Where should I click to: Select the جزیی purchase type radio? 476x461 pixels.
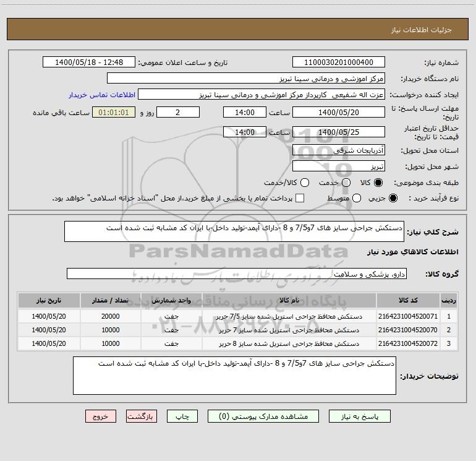pyautogui.click(x=393, y=198)
